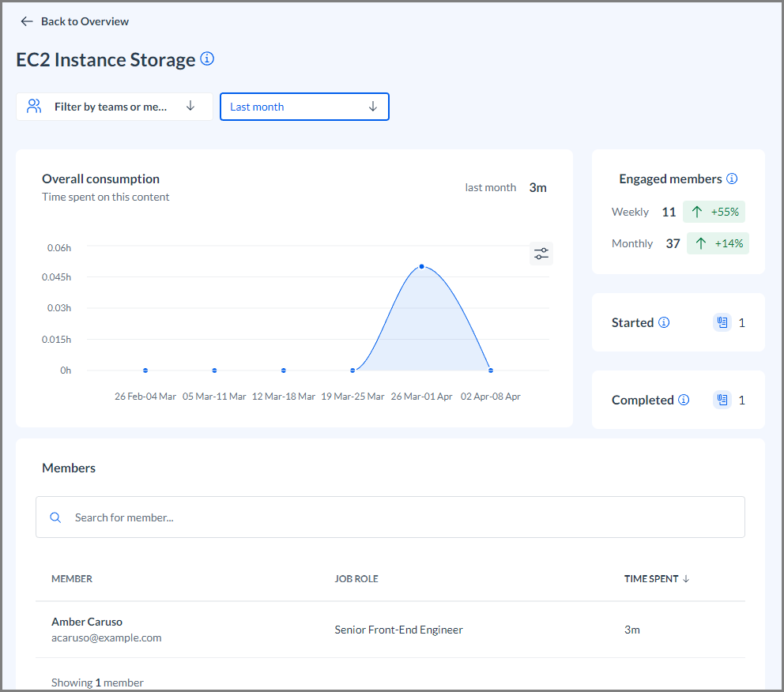Expand the Last month date range dropdown
This screenshot has width=784, height=692.
304,107
